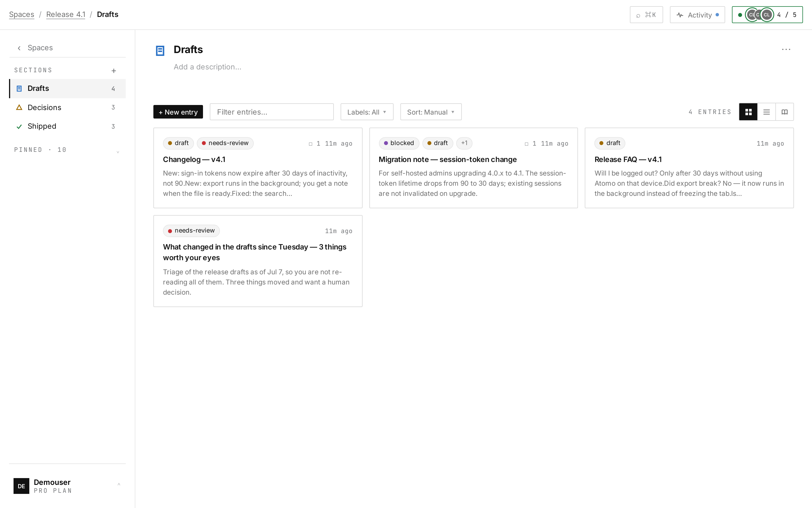This screenshot has width=812, height=508.
Task: Open the search command palette button
Action: pos(646,15)
